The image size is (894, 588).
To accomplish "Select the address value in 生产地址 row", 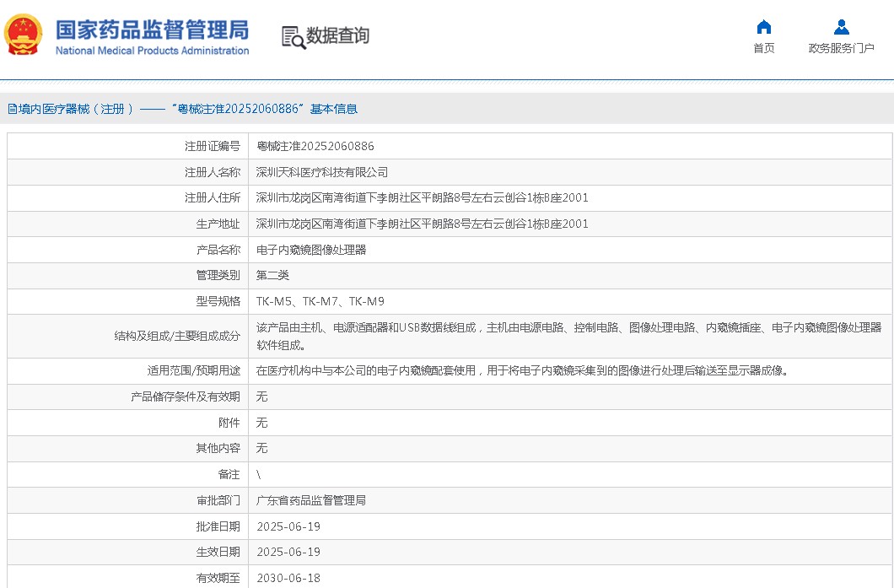I will click(x=422, y=224).
